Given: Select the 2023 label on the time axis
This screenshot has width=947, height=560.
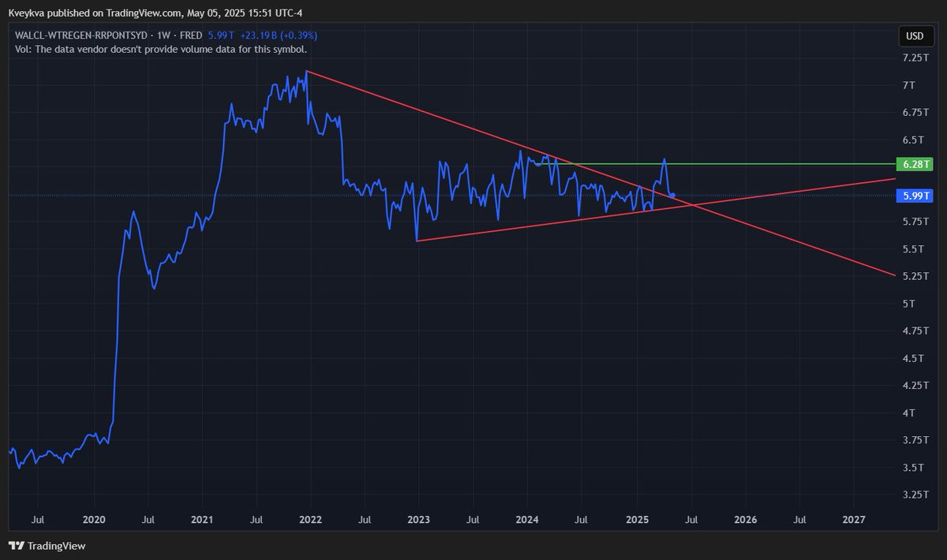Looking at the screenshot, I should pyautogui.click(x=418, y=520).
